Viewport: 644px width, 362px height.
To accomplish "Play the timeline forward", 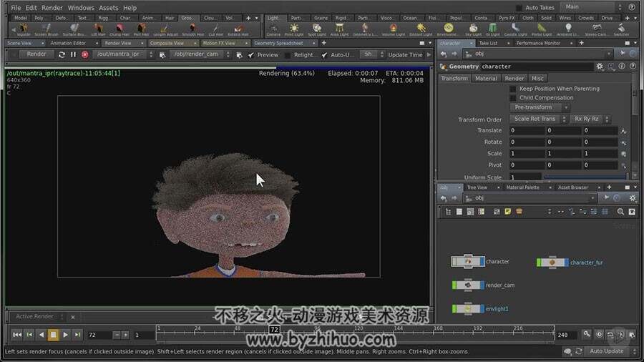I will pos(65,335).
